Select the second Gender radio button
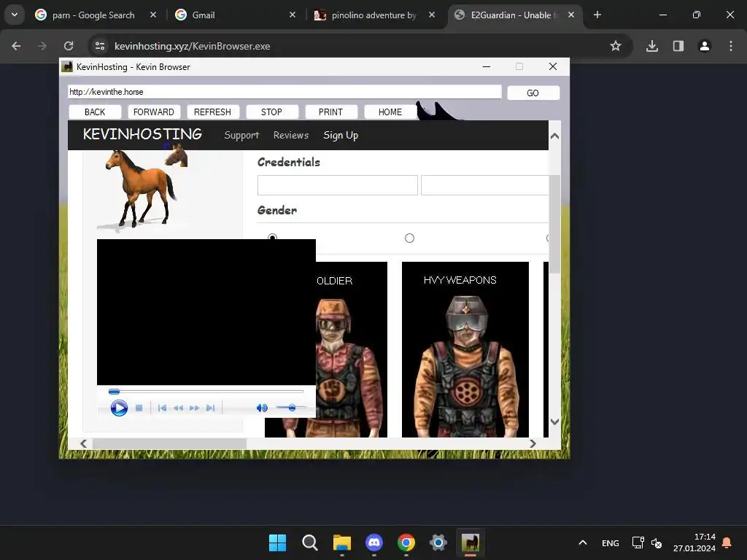Image resolution: width=747 pixels, height=560 pixels. coord(409,238)
